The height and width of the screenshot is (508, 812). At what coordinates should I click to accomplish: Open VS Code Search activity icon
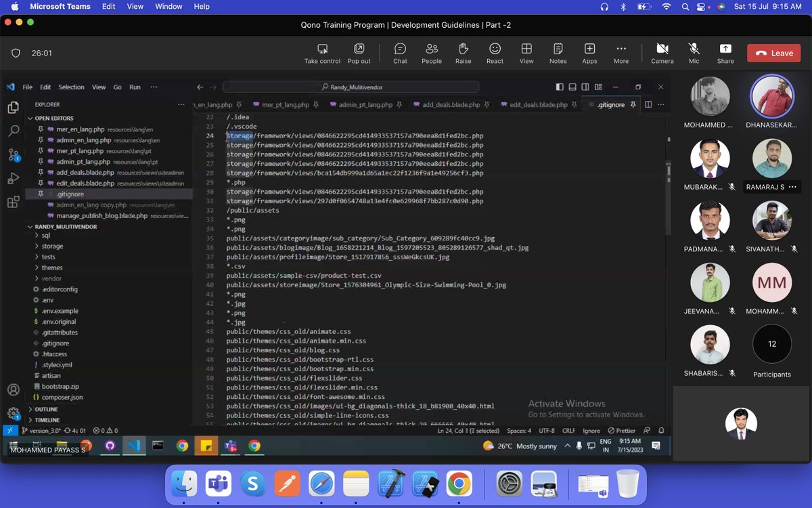(x=13, y=131)
